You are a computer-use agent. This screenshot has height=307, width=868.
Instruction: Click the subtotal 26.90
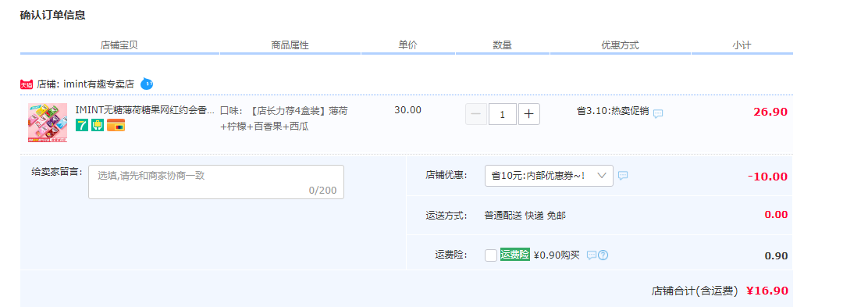click(770, 112)
